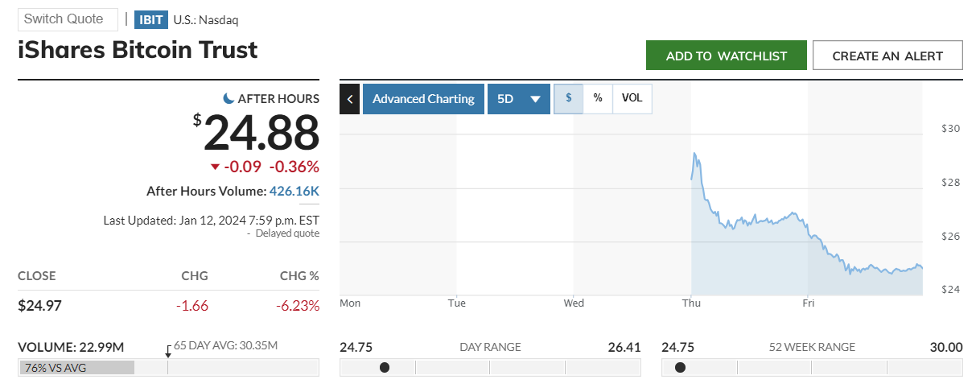Click the iShares Bitcoin Trust heading

coord(138,50)
